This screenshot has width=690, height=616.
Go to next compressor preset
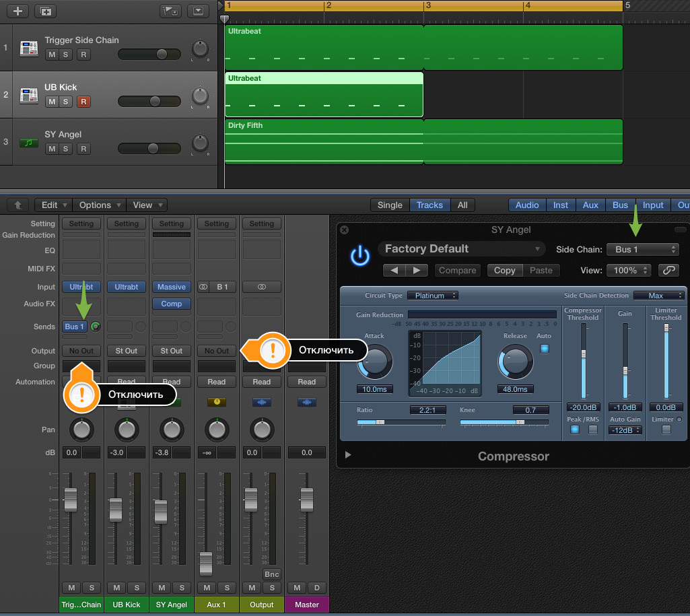(x=417, y=270)
